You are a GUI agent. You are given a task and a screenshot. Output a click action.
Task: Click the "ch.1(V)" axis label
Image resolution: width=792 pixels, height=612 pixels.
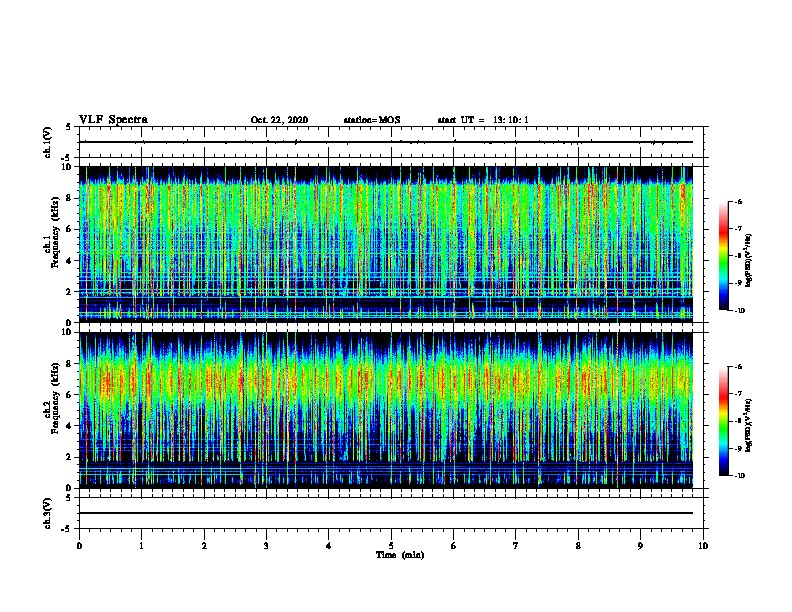point(48,142)
